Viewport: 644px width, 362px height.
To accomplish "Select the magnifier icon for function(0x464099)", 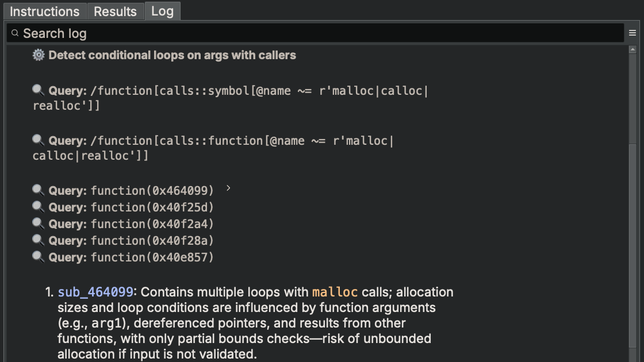I will coord(37,190).
